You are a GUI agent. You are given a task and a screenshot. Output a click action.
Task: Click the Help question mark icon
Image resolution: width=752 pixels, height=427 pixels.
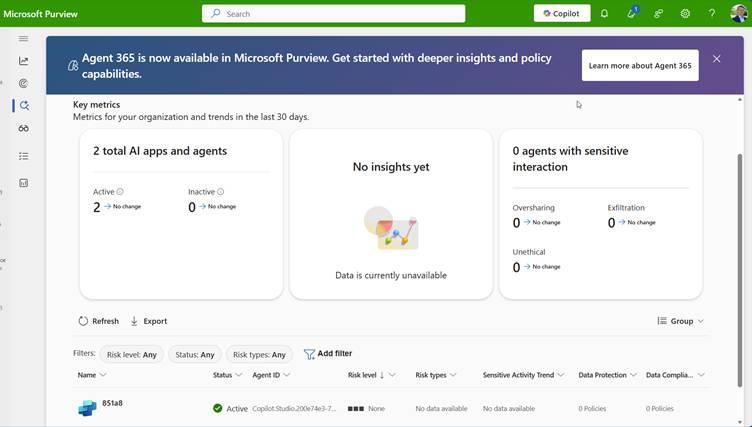pyautogui.click(x=712, y=14)
